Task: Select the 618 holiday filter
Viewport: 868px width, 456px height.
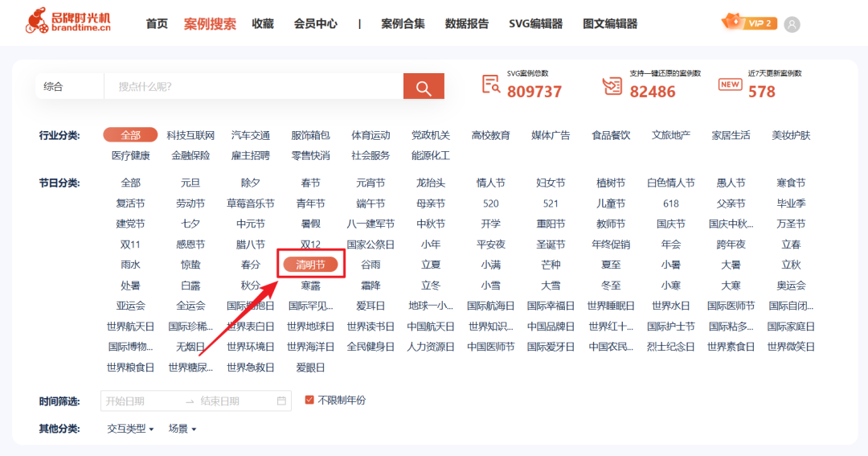Action: 671,203
